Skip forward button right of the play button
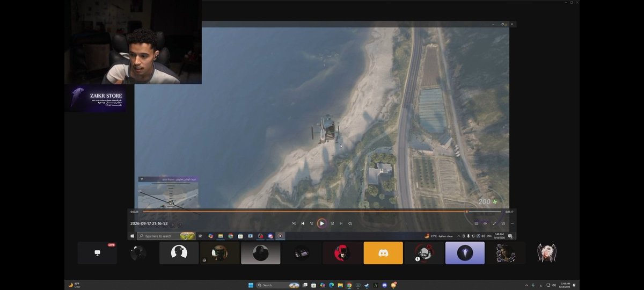Screen dimensions: 644x290 point(332,223)
